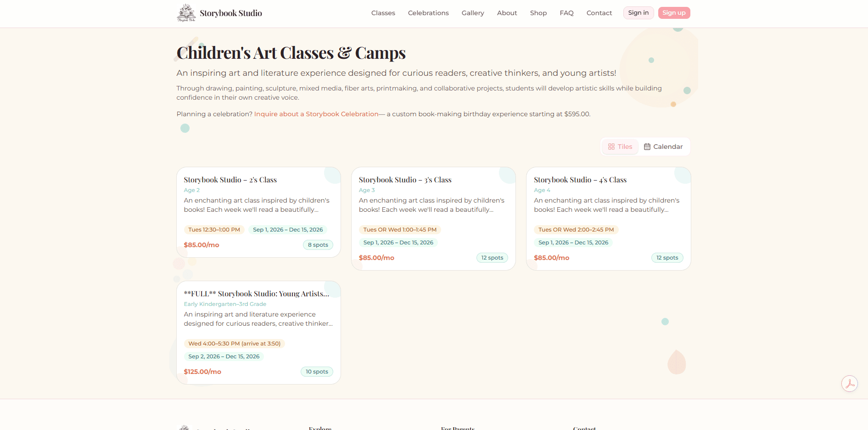Open the Classes menu item
Image resolution: width=868 pixels, height=430 pixels.
[x=383, y=13]
